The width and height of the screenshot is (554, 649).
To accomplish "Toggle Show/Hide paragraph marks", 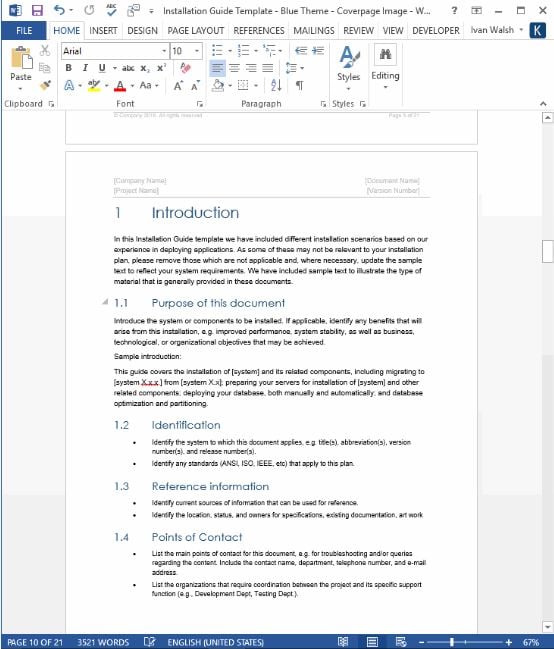I will click(299, 85).
